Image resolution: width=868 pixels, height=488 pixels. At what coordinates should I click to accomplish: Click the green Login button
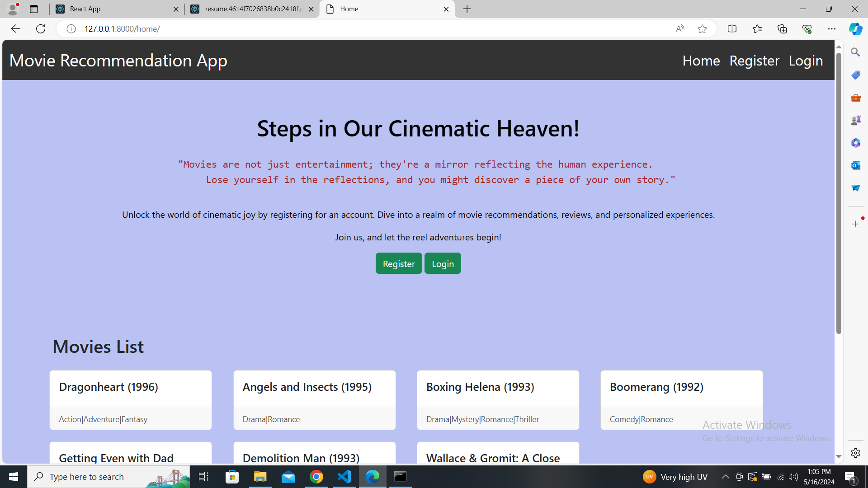click(x=442, y=263)
